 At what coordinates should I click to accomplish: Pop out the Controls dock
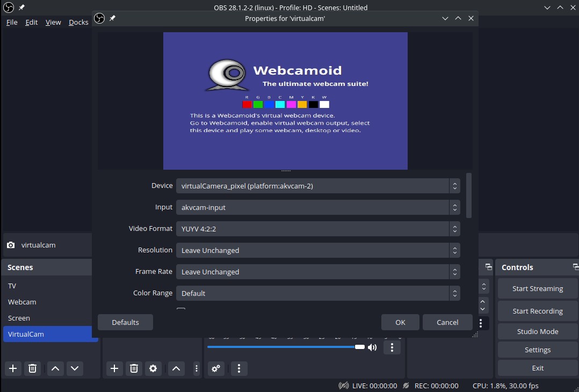click(575, 267)
